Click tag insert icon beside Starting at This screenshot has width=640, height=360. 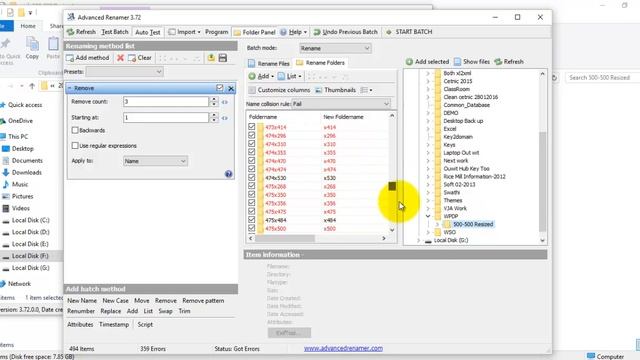[225, 118]
